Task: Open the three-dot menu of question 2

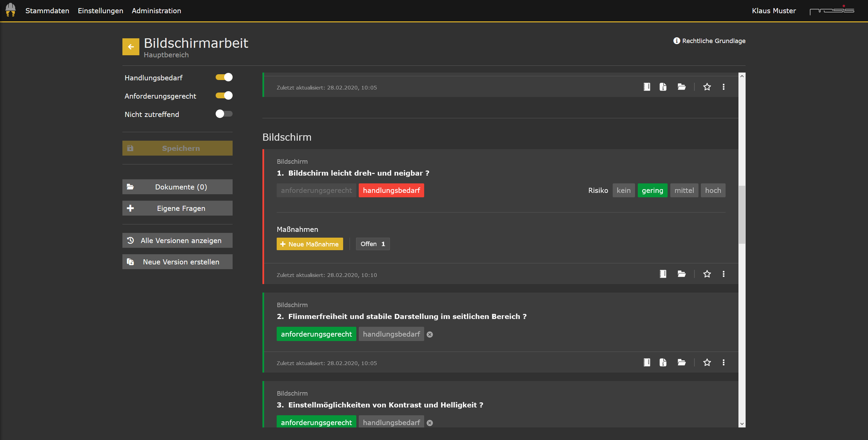Action: [724, 362]
